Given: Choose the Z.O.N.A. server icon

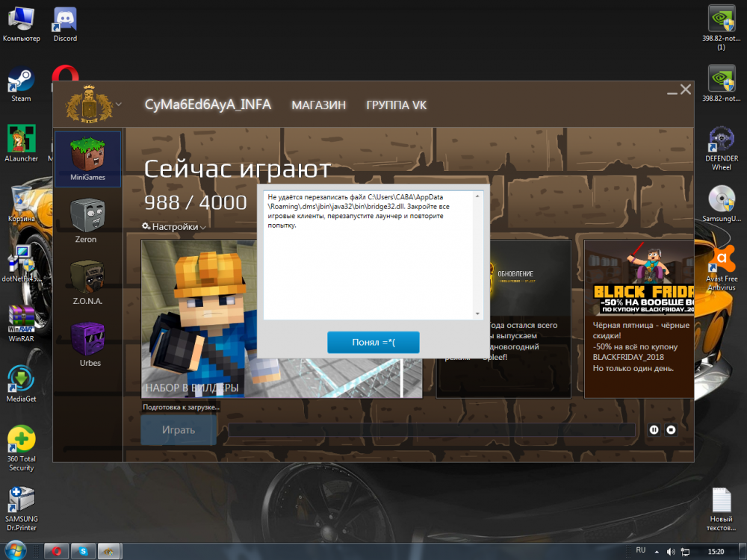Looking at the screenshot, I should click(87, 280).
